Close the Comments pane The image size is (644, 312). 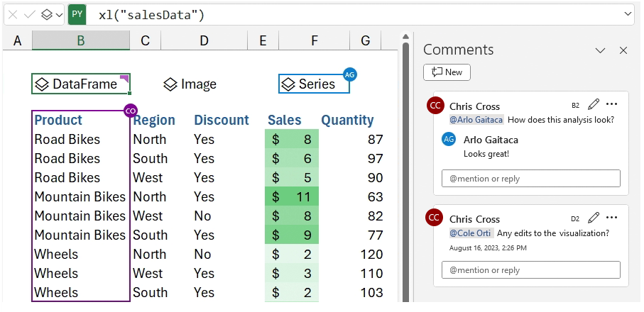pos(623,50)
